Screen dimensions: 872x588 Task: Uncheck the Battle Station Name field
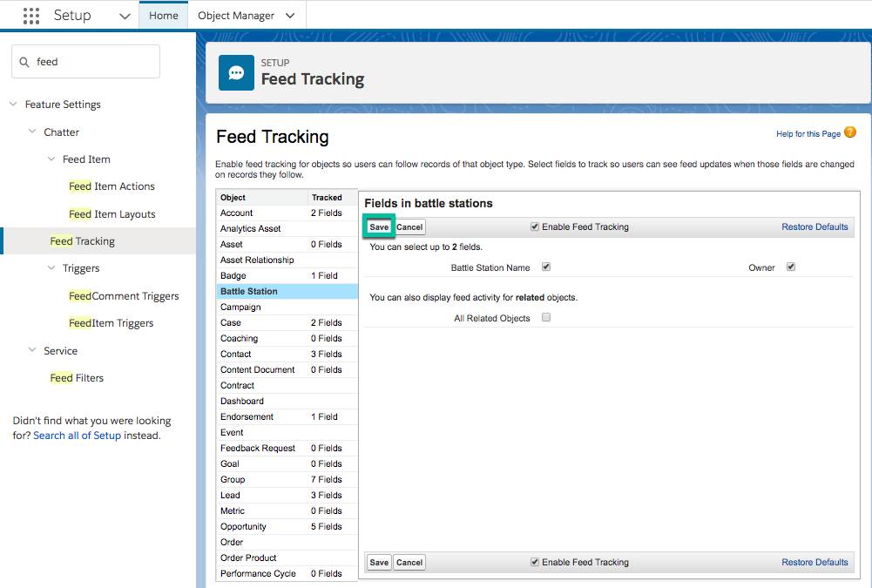(546, 267)
